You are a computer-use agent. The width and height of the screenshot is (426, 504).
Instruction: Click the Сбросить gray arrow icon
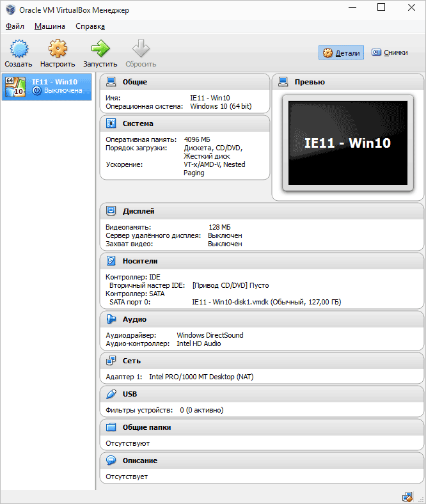(x=141, y=49)
